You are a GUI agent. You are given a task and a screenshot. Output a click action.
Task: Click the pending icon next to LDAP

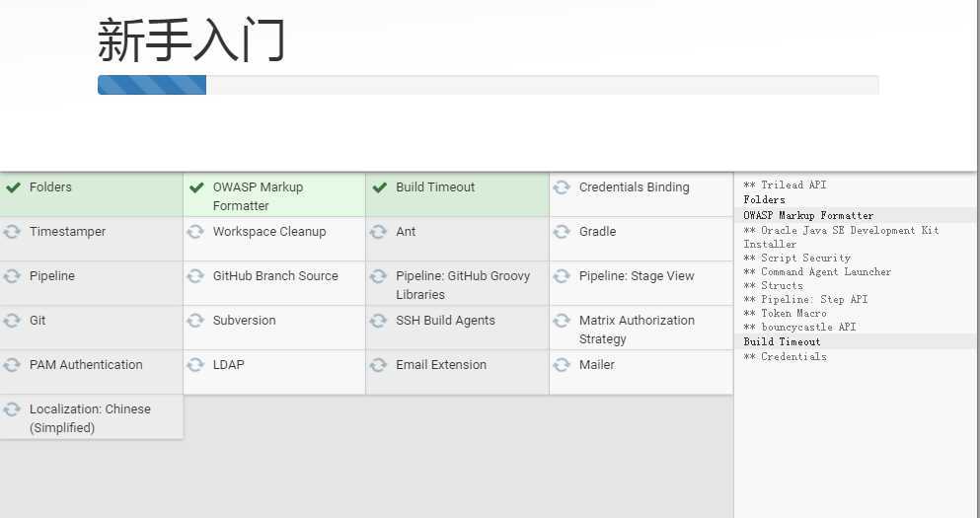click(x=195, y=364)
